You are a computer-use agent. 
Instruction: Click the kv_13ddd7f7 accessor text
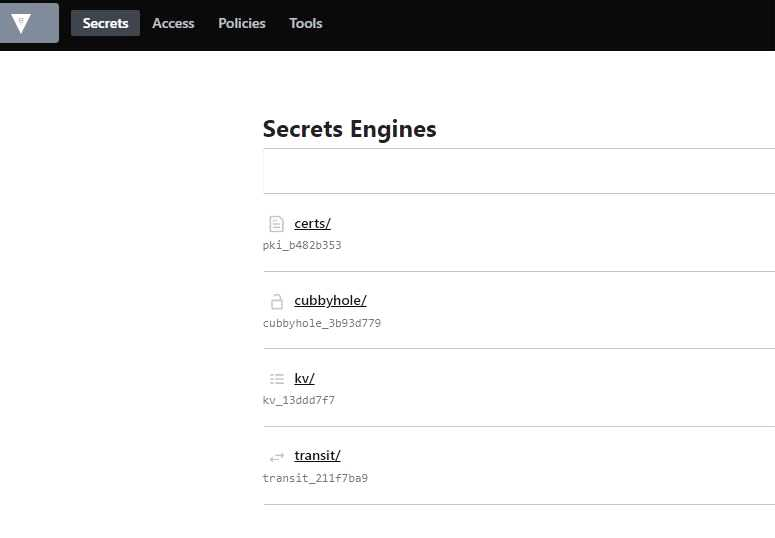(299, 400)
